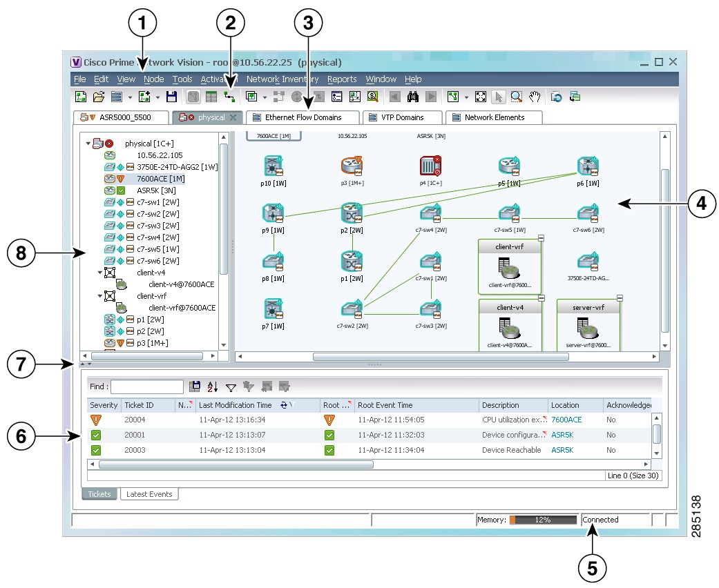719x588 pixels.
Task: Select the c7-sw4 [2W] switch icon
Action: (430, 213)
